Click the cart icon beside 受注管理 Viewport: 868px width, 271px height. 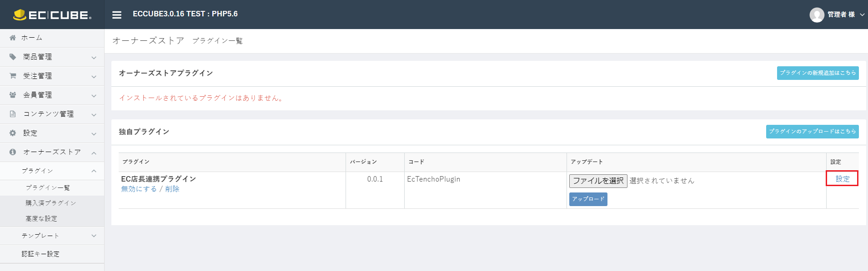[13, 76]
